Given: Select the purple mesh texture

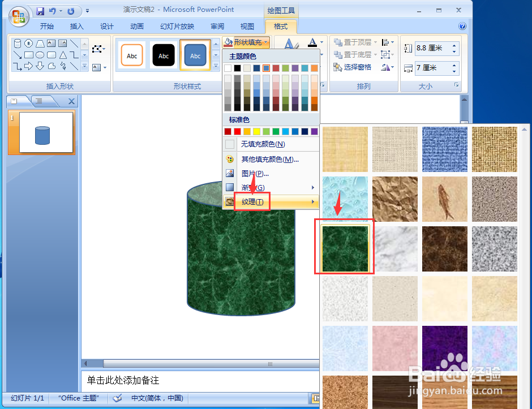Looking at the screenshot, I should 445,348.
